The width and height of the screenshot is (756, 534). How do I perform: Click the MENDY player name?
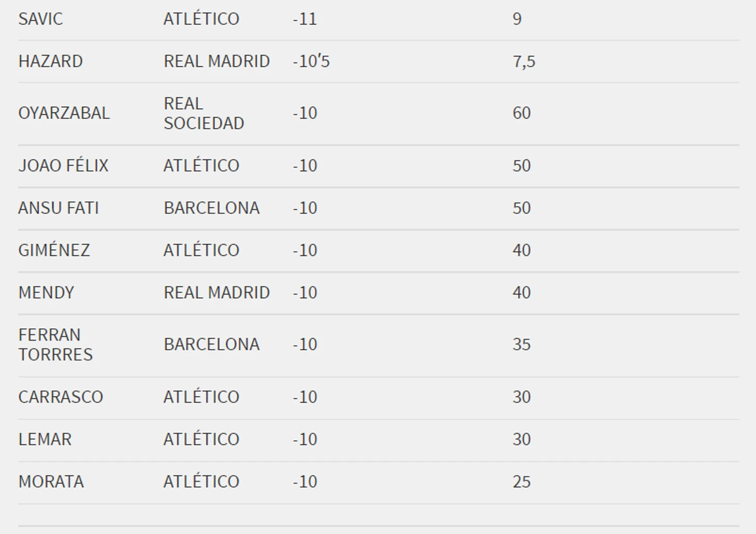[x=46, y=293]
